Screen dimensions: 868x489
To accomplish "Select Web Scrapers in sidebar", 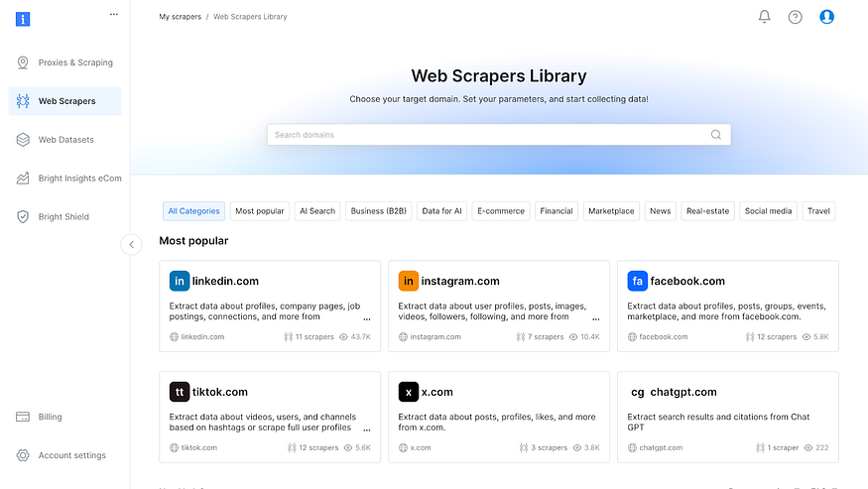I will 64,101.
